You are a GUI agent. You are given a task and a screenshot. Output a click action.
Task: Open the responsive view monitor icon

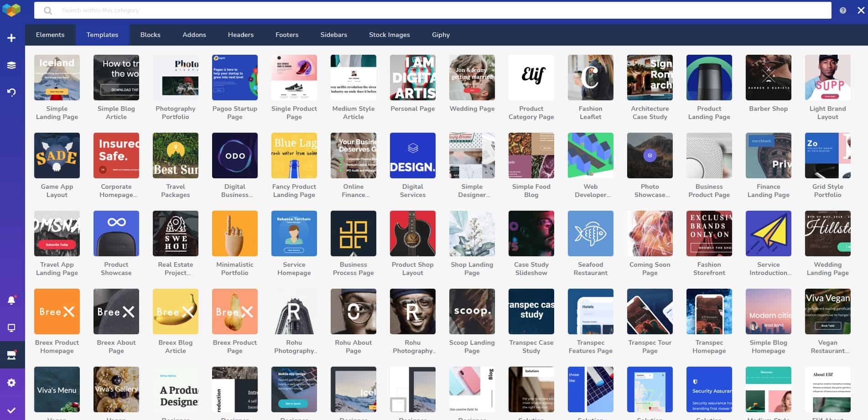12,328
